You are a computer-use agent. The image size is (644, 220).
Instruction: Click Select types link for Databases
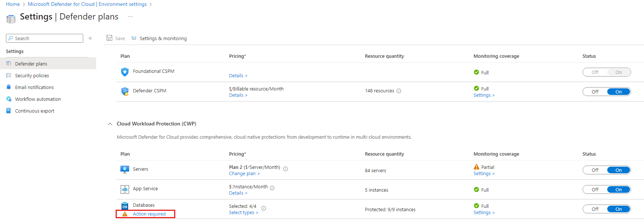click(x=244, y=212)
